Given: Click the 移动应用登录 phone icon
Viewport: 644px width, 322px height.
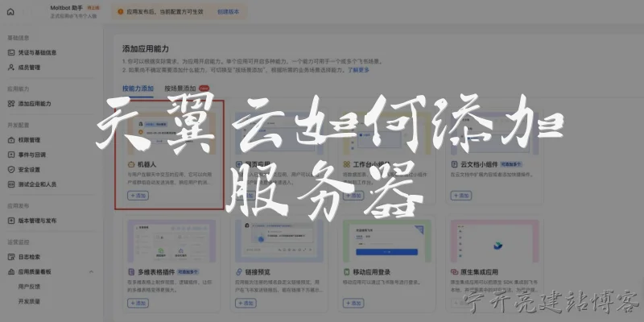Looking at the screenshot, I should click(347, 272).
